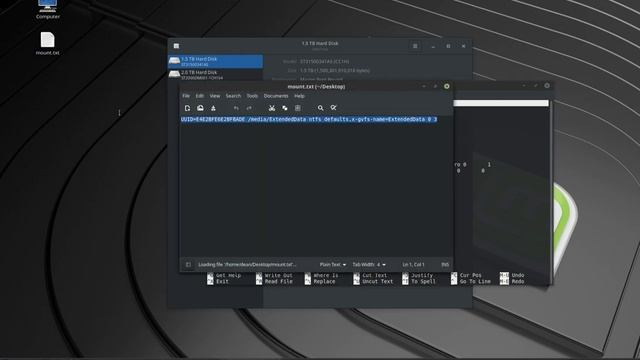Screen dimensions: 640x360
Task: Click the Find magnifier icon
Action: (x=320, y=108)
